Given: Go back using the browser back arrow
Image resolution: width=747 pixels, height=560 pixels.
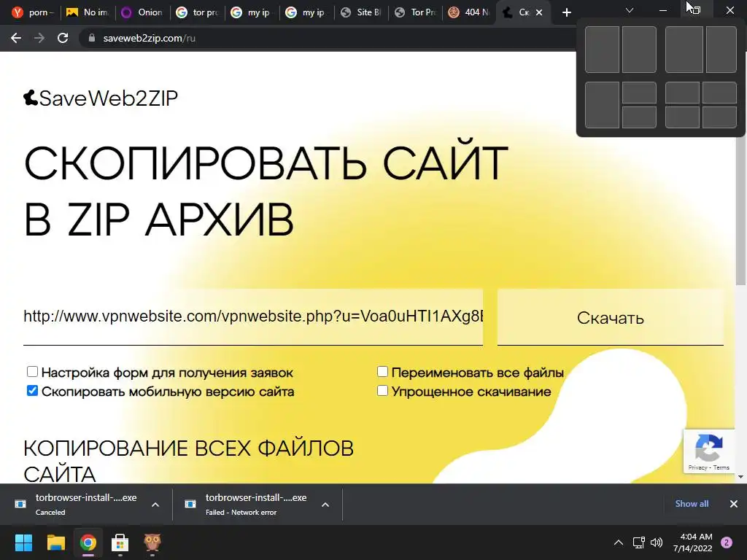Looking at the screenshot, I should (x=16, y=38).
